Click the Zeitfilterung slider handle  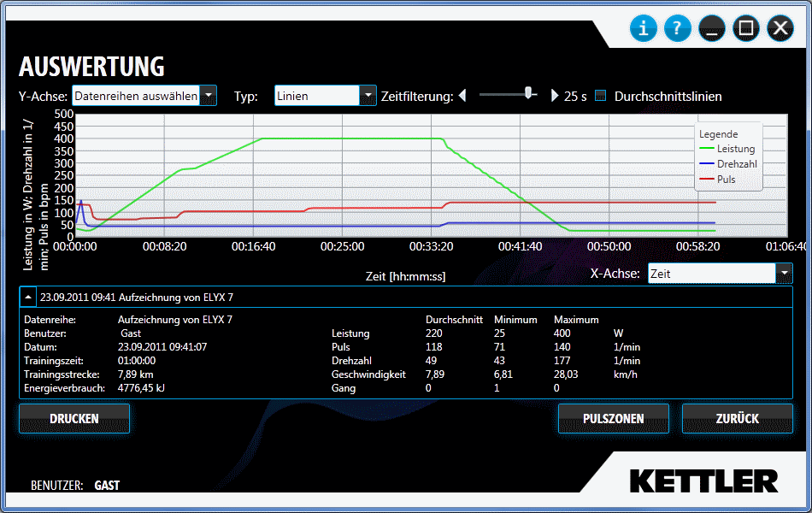[x=529, y=92]
